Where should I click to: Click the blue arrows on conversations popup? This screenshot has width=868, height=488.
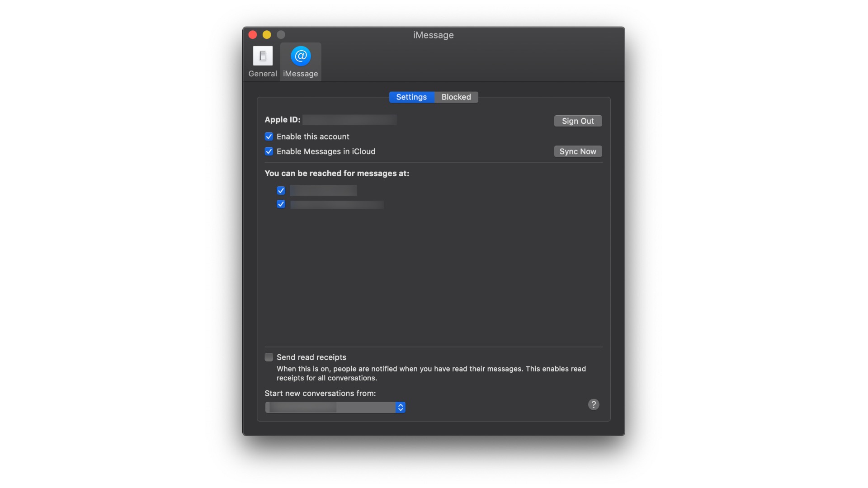click(x=401, y=407)
